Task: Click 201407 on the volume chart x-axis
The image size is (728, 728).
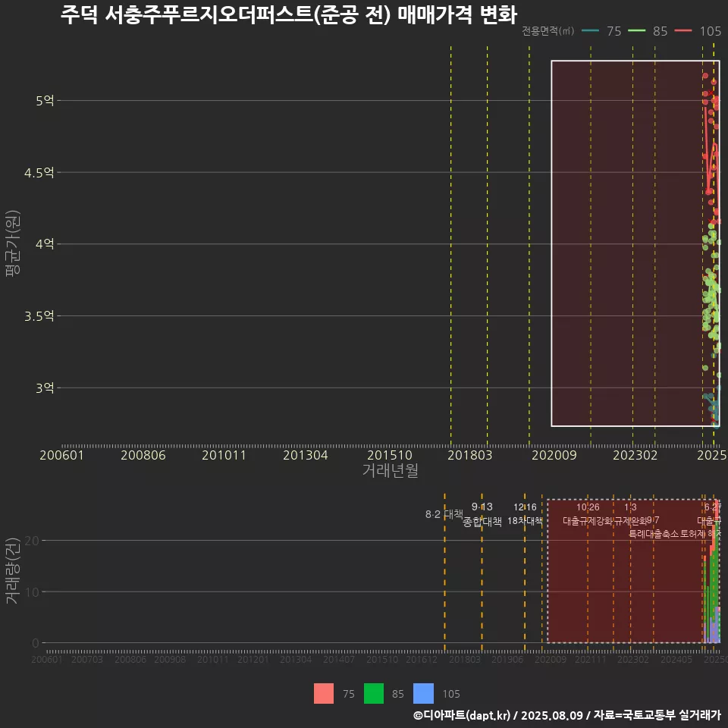Action: pyautogui.click(x=339, y=659)
